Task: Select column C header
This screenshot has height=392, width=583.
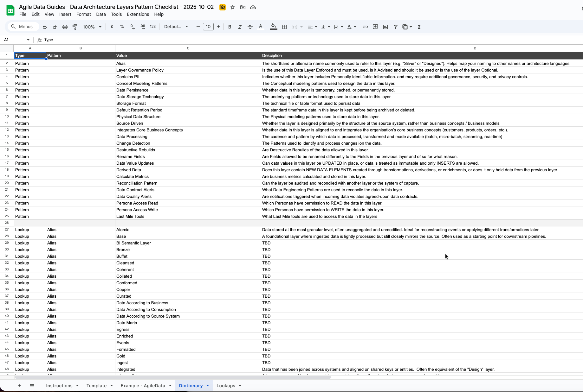Action: pyautogui.click(x=188, y=48)
